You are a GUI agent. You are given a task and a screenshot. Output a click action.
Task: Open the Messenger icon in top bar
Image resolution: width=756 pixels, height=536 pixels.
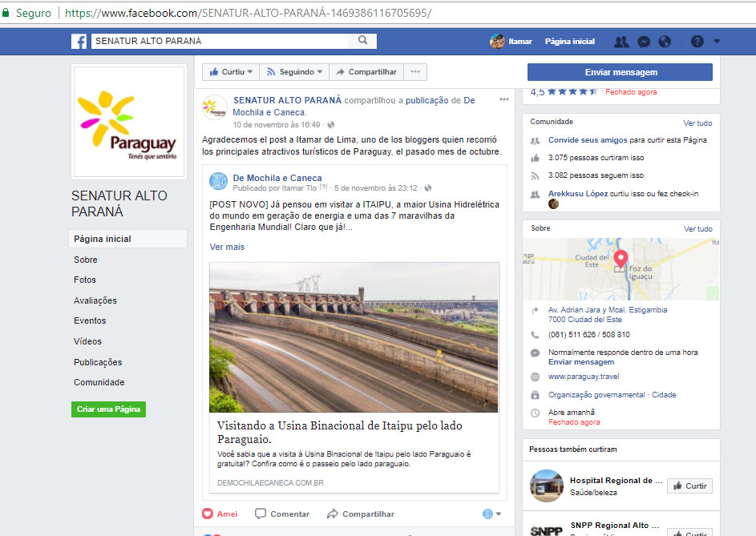point(643,42)
